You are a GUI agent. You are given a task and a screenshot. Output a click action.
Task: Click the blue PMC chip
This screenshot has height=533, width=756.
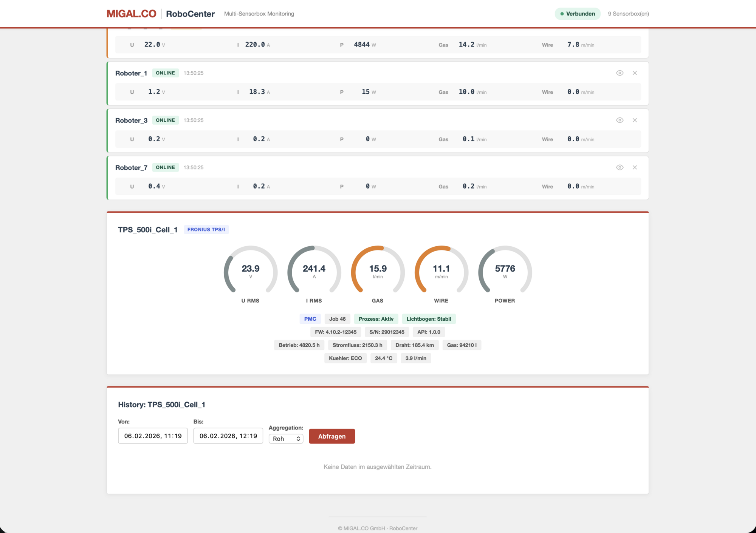(x=310, y=319)
